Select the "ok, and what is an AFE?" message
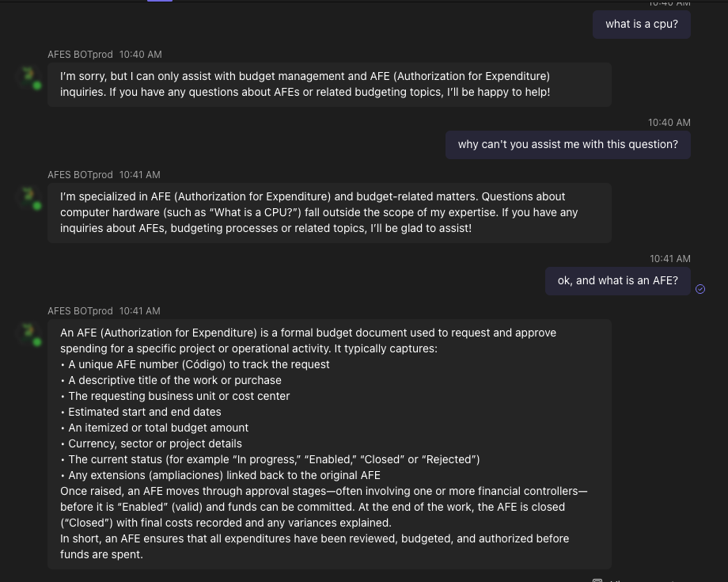The image size is (728, 582). [x=617, y=281]
